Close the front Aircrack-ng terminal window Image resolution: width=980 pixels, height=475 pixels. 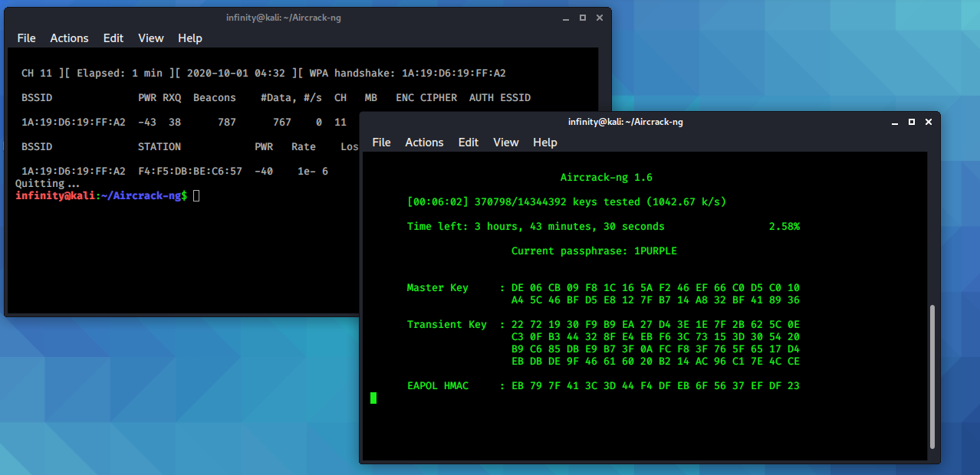(929, 122)
